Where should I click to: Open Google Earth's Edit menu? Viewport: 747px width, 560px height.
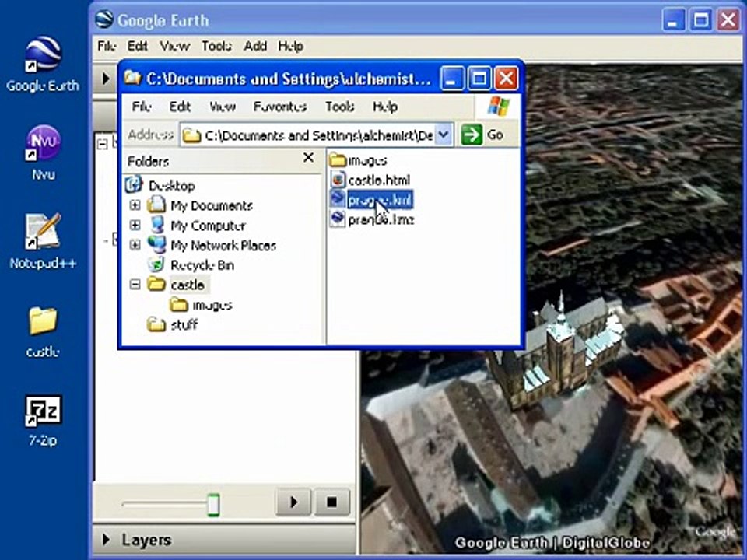(137, 46)
